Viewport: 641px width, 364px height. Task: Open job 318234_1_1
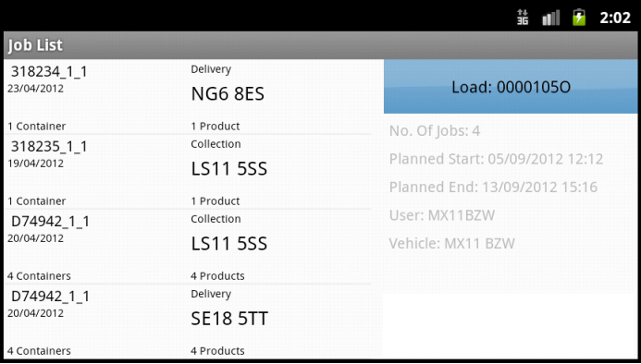tap(187, 97)
